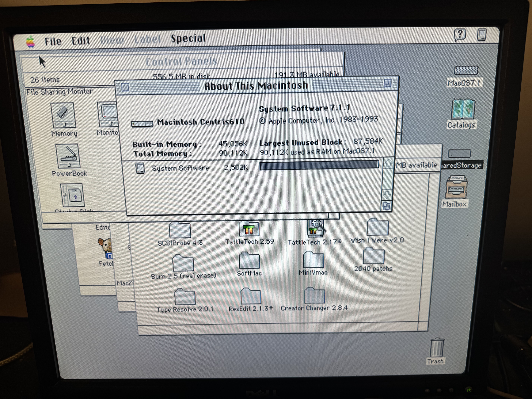The image size is (532, 399).
Task: Click the Built-in Memory value 45,056K
Action: click(x=233, y=144)
